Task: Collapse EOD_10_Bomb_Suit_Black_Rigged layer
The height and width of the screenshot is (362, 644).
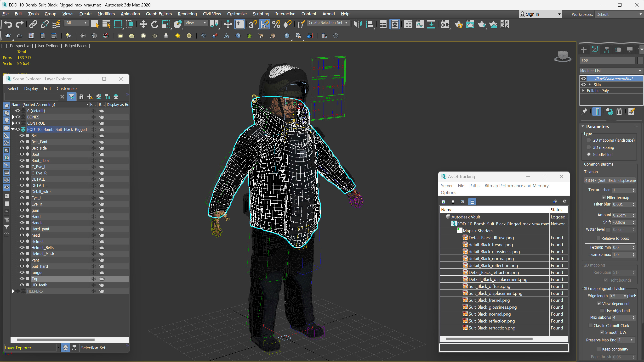Action: [13, 129]
